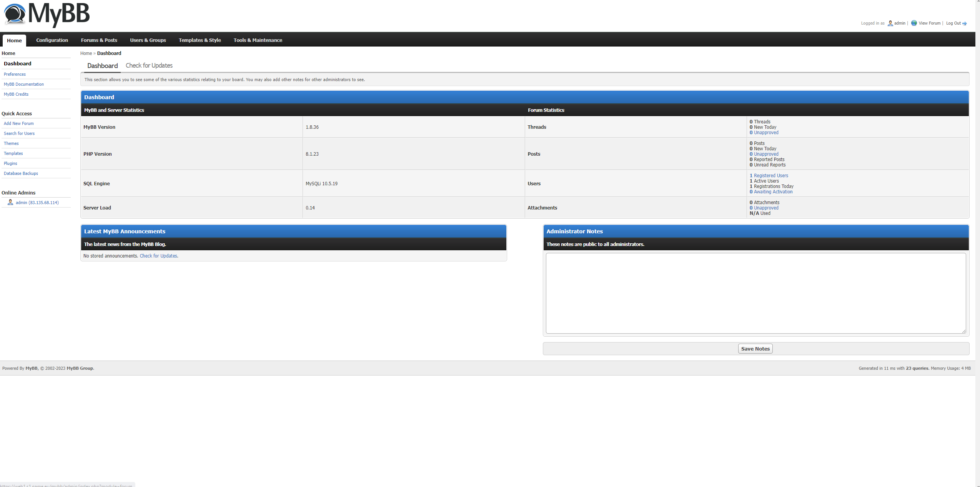
Task: Open the Home main tab
Action: [x=14, y=40]
